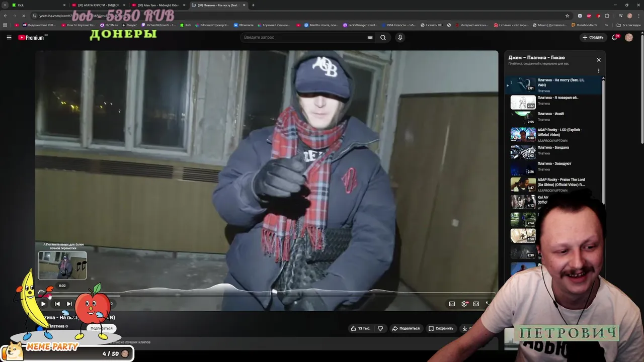Open playlist three-dot options menu

pos(599,71)
